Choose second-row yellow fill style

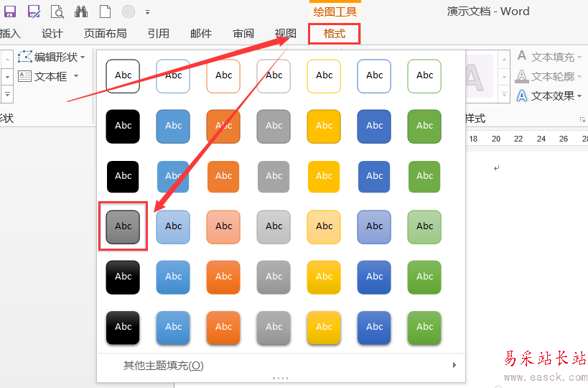point(324,126)
